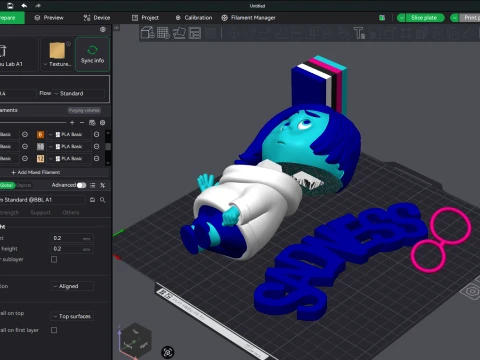Click the filament list scrollbar
The height and width of the screenshot is (360, 480).
[108, 147]
